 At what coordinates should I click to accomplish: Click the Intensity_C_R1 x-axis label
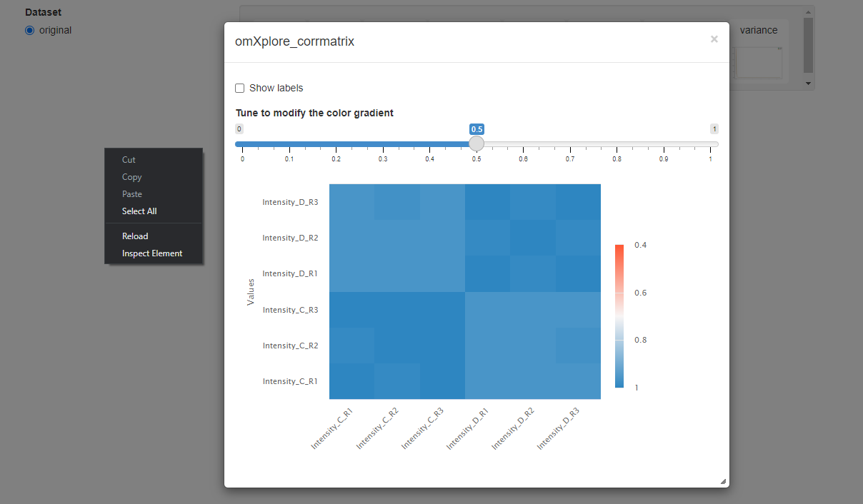tap(332, 428)
